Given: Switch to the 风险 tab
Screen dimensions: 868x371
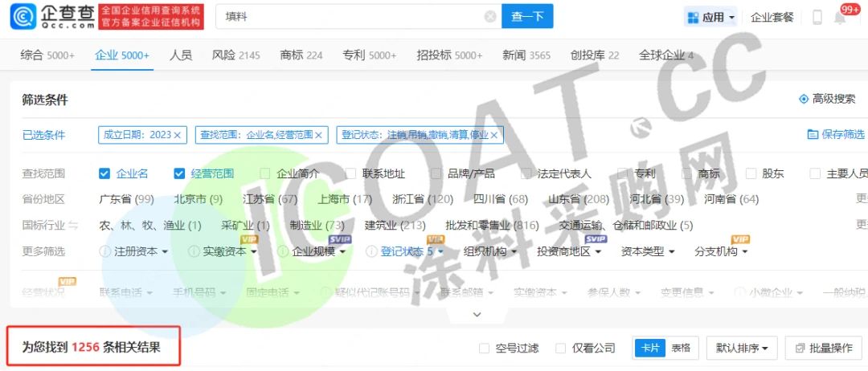Looking at the screenshot, I should pos(235,55).
